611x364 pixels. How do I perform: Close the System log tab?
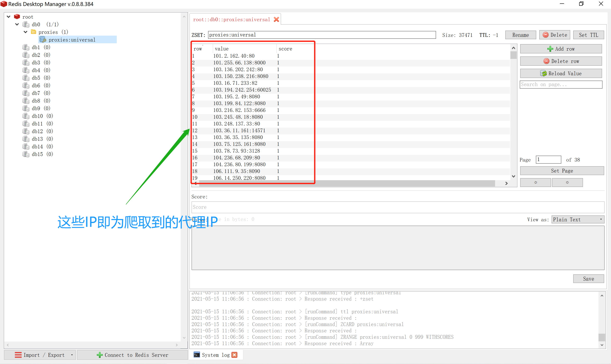[235, 355]
